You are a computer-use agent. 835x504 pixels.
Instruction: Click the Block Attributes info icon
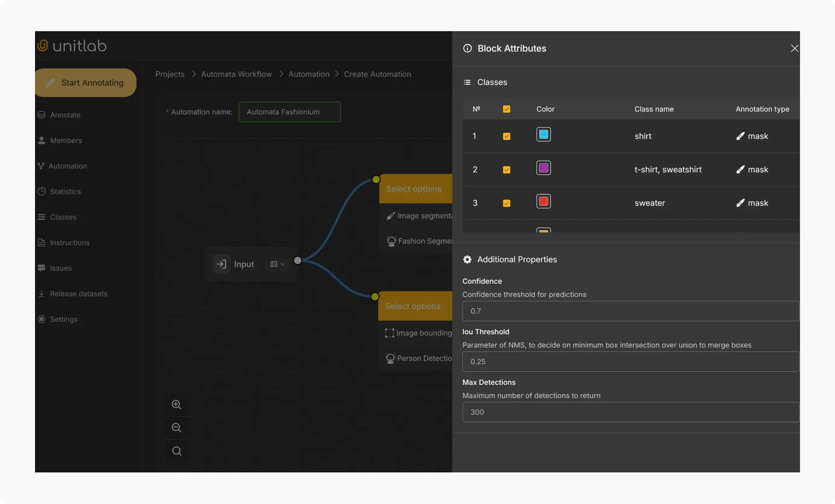(x=467, y=48)
